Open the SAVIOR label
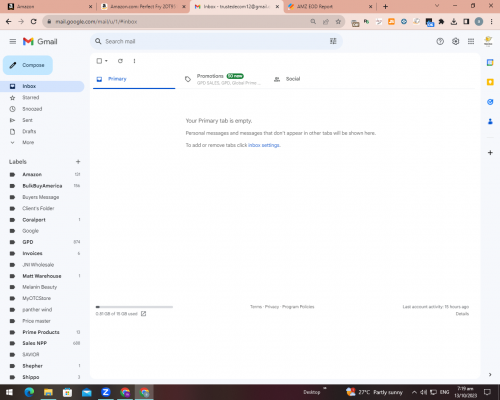 tap(31, 354)
